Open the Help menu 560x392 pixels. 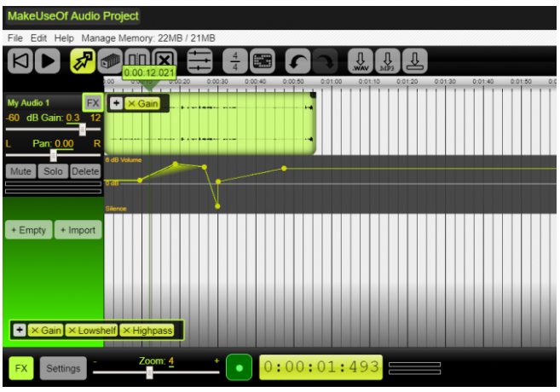(64, 37)
